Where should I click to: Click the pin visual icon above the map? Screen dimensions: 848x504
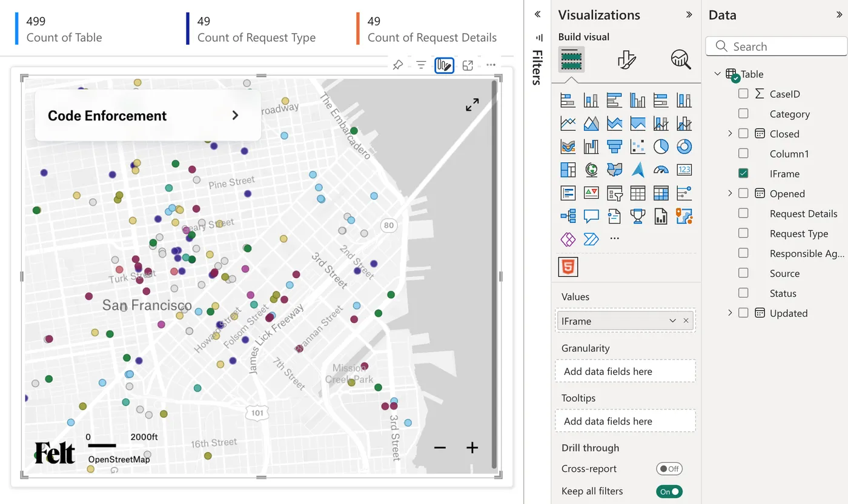tap(398, 65)
